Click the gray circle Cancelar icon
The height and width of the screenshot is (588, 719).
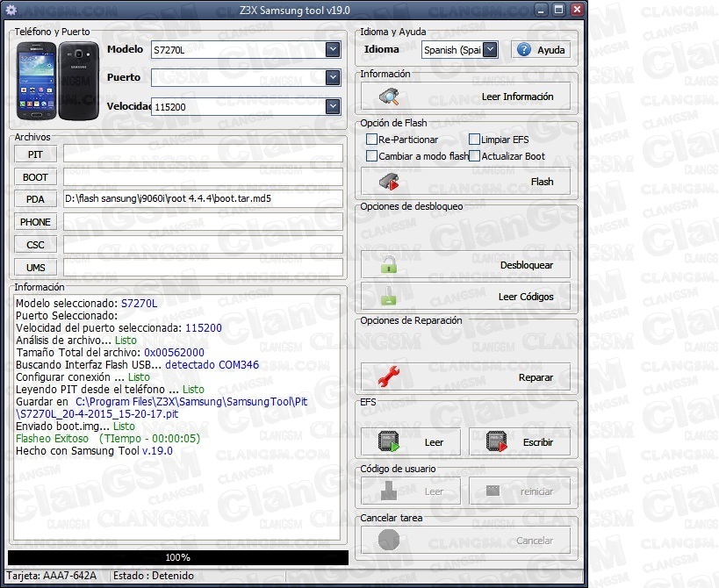click(389, 541)
